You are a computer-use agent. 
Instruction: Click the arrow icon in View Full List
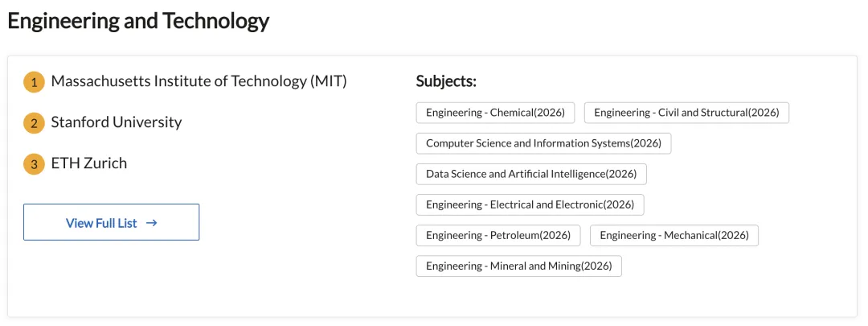(x=152, y=223)
